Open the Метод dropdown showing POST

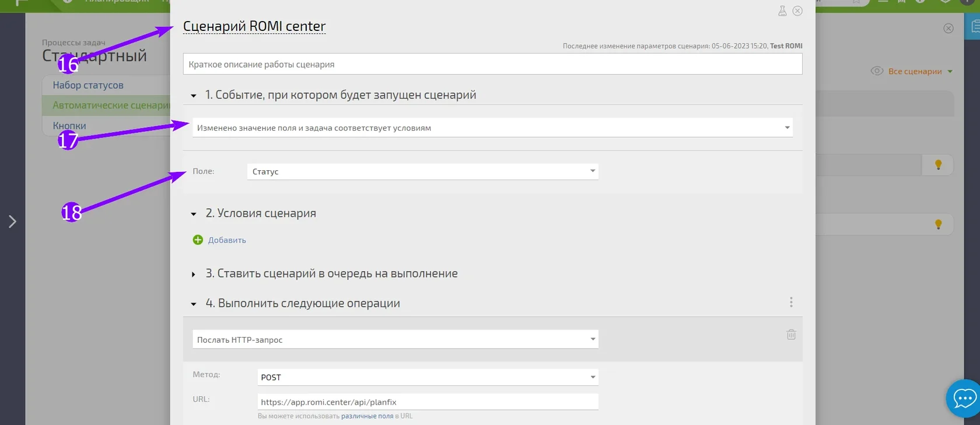428,377
